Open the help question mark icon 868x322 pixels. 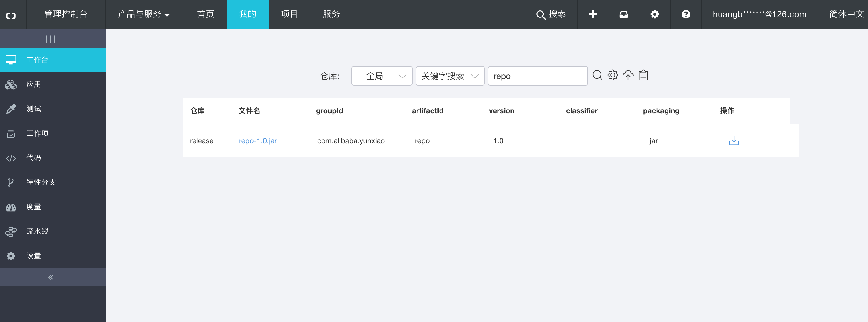pyautogui.click(x=686, y=14)
